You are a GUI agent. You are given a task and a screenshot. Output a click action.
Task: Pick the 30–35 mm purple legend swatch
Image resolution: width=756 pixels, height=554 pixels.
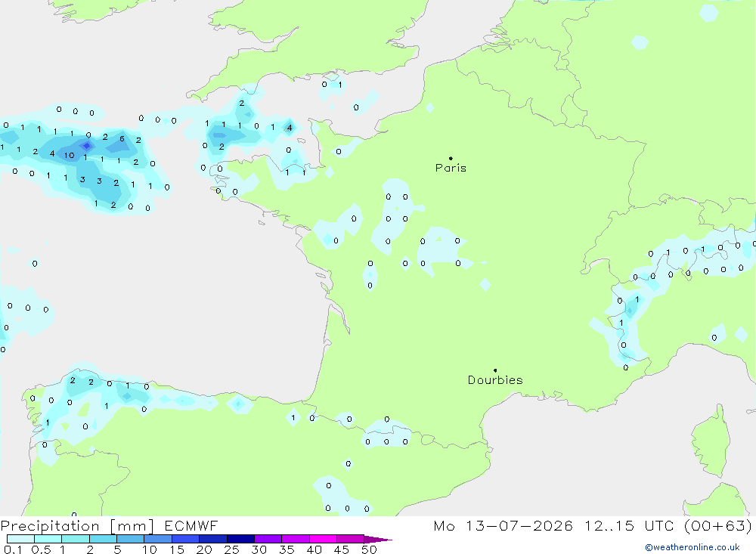click(x=268, y=539)
